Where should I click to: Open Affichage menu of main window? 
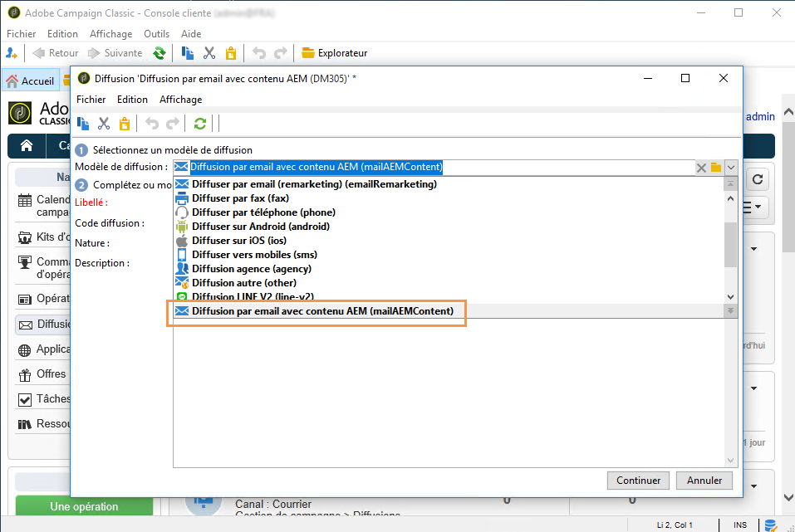click(111, 34)
